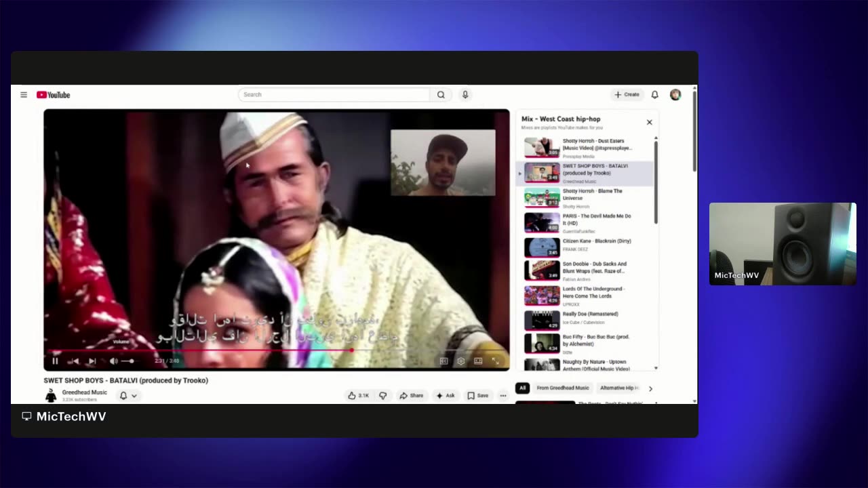Screen dimensions: 868x488
Task: Open the Create button
Action: pos(627,95)
